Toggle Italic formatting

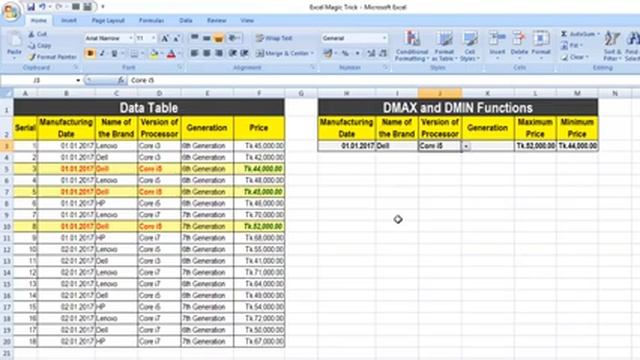click(102, 53)
